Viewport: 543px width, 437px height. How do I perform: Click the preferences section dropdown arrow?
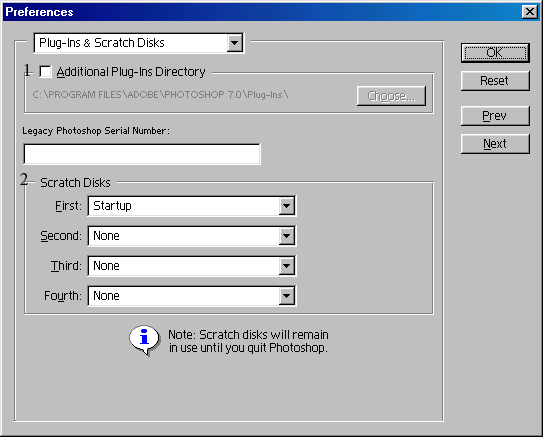tap(234, 43)
